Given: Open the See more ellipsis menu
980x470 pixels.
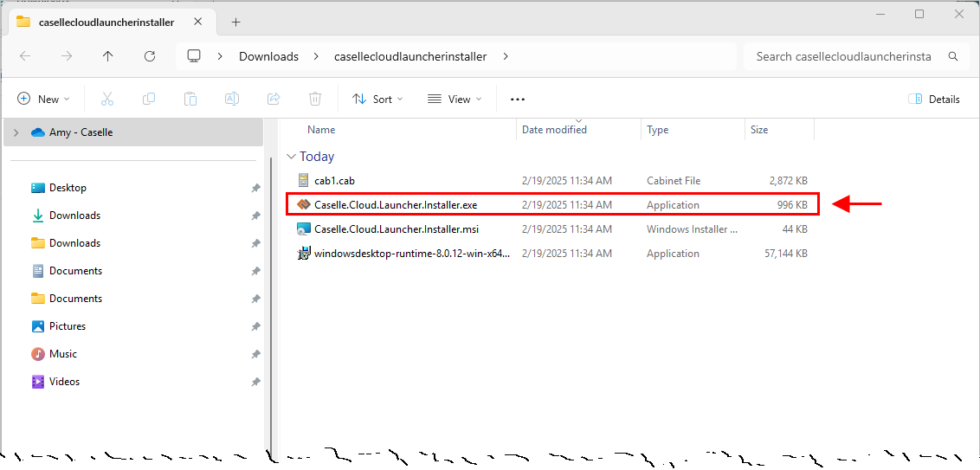Looking at the screenshot, I should [518, 99].
